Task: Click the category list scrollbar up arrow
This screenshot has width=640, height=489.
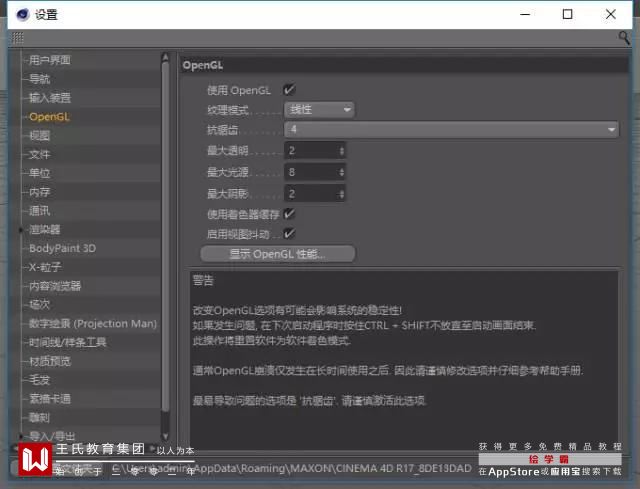Action: (165, 57)
